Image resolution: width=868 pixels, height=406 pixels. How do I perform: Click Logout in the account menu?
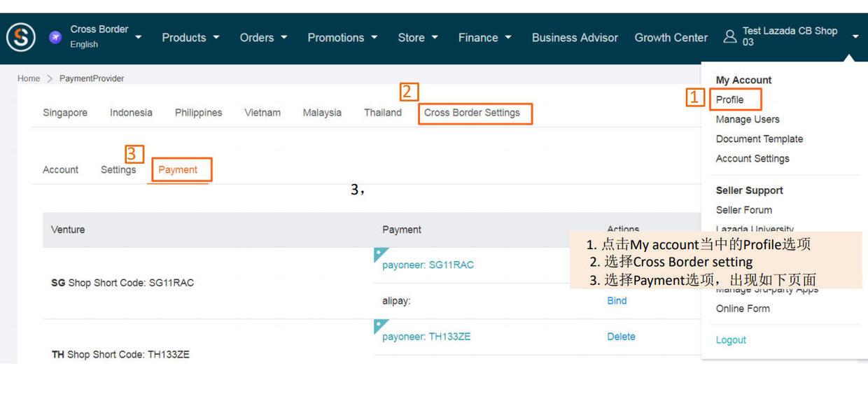731,340
